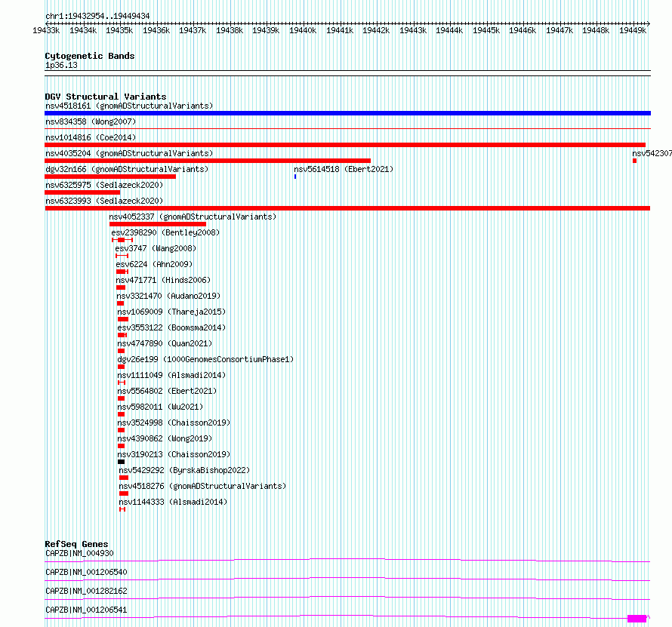Click the CAPZB|NM_004930 transcript label
This screenshot has height=627, width=672.
[x=79, y=553]
